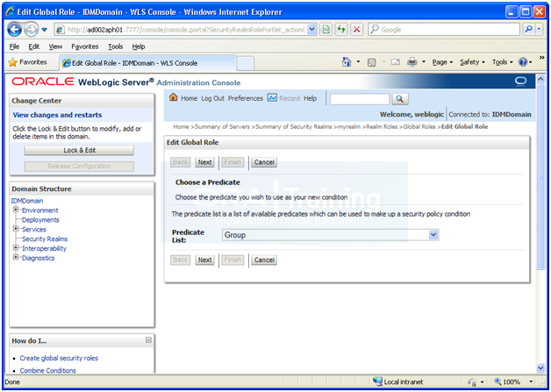Image resolution: width=551 pixels, height=392 pixels.
Task: Click the Print icon in command bar
Action: tap(411, 62)
